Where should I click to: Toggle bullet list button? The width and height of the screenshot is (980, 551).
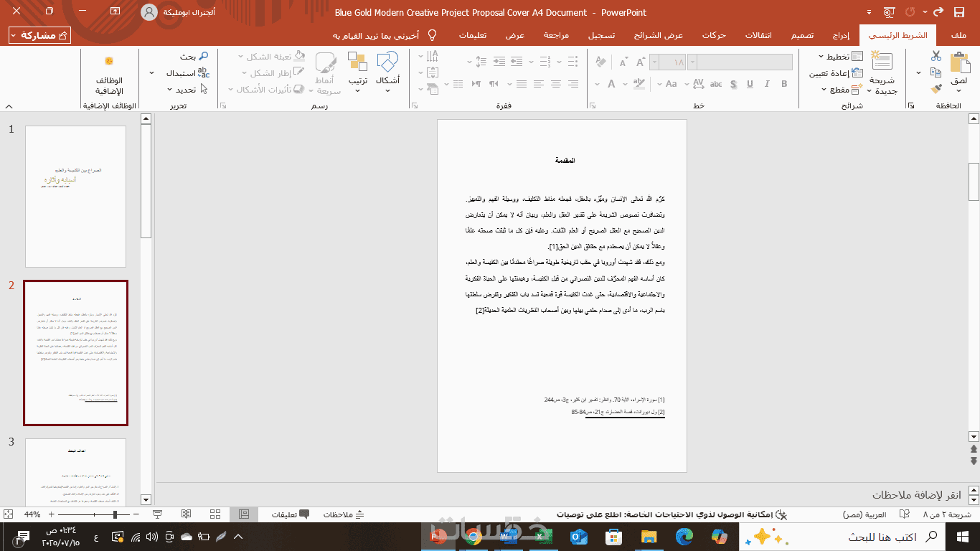pyautogui.click(x=573, y=62)
